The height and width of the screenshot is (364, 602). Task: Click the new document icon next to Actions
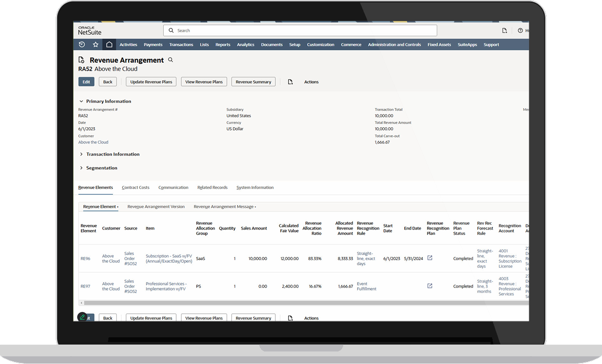point(290,81)
